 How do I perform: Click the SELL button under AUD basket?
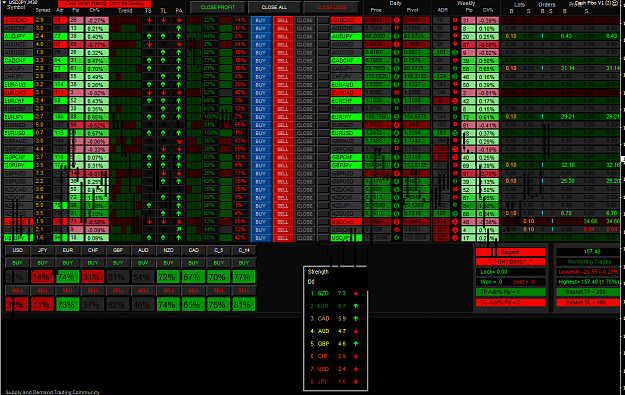tap(143, 291)
